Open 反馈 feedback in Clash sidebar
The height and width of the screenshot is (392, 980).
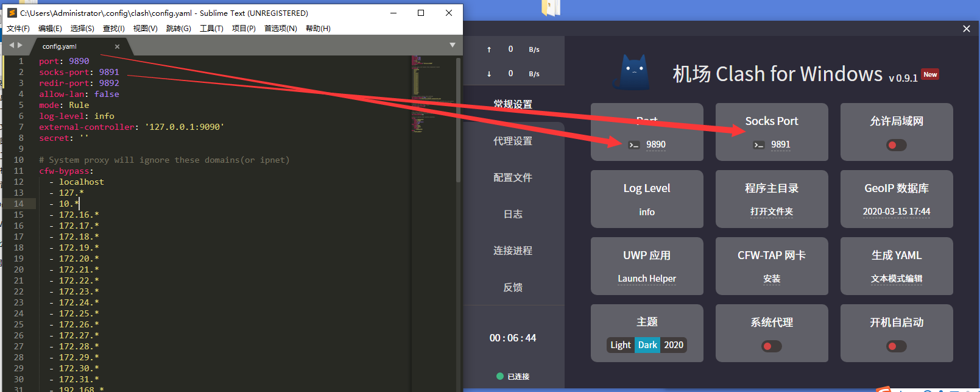click(513, 287)
